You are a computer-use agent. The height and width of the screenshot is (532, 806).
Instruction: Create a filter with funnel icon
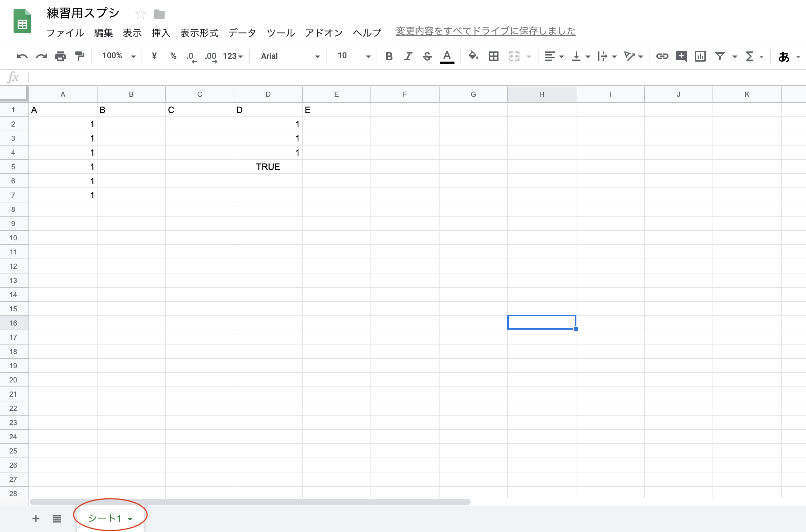click(720, 56)
